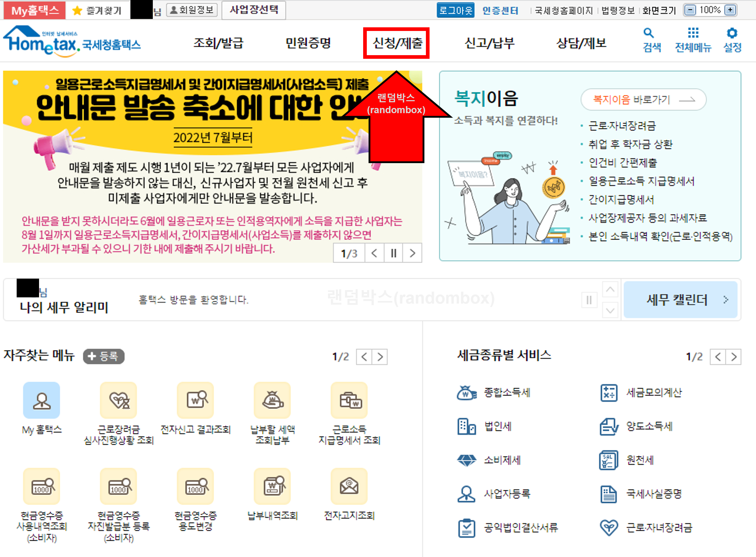
Task: Pause the 세무 알리미 ticker
Action: tap(589, 300)
